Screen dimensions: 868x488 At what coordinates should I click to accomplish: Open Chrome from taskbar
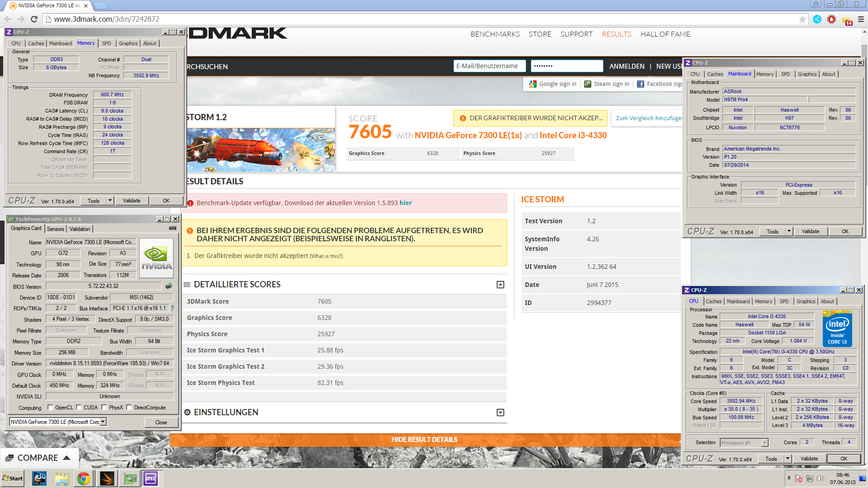click(x=84, y=479)
